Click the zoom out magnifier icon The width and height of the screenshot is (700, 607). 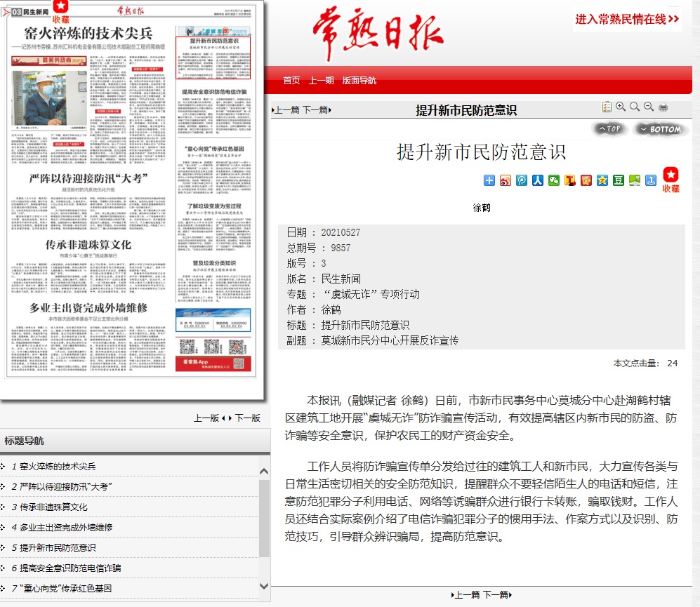[x=648, y=107]
